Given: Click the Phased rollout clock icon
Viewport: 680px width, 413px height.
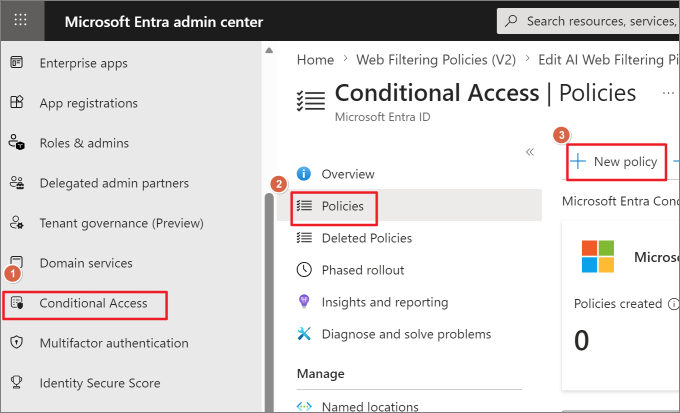Looking at the screenshot, I should tap(304, 269).
